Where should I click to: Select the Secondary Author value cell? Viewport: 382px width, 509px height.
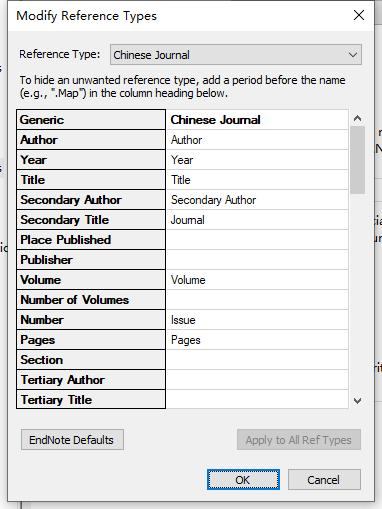[257, 200]
